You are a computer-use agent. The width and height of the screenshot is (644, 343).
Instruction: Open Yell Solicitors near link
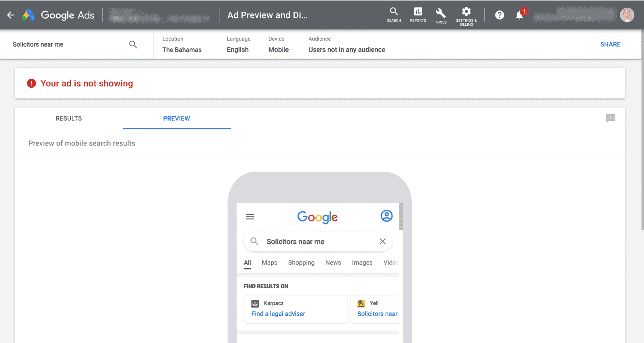pyautogui.click(x=377, y=314)
